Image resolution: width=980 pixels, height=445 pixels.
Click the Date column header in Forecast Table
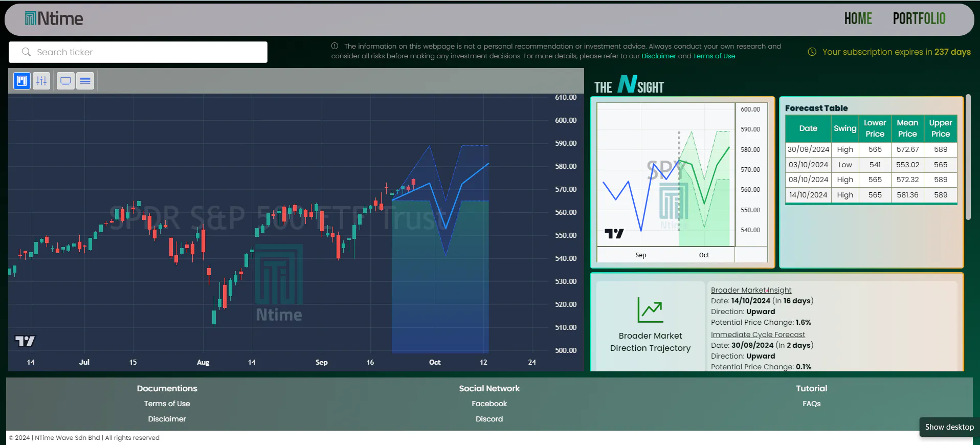[x=808, y=128]
